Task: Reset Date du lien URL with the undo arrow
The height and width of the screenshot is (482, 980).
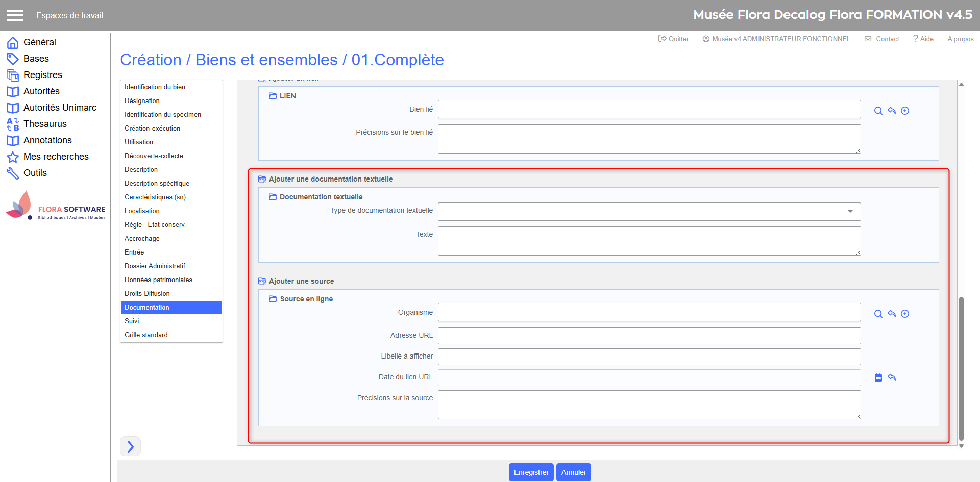Action: 892,377
